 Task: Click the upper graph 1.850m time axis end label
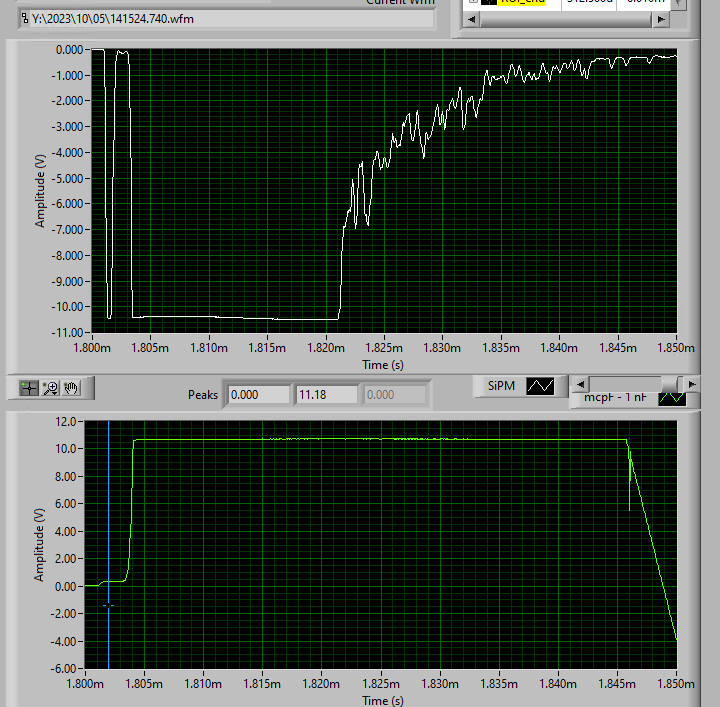[676, 348]
